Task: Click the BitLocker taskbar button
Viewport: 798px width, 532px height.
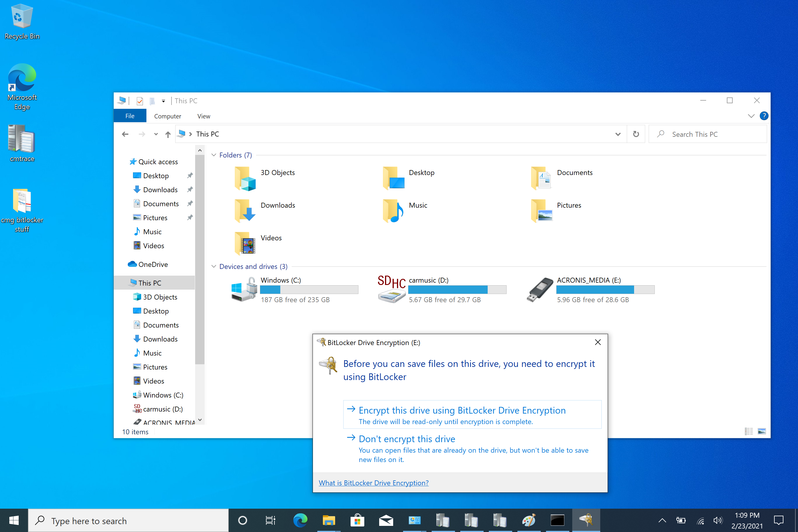Action: point(586,520)
